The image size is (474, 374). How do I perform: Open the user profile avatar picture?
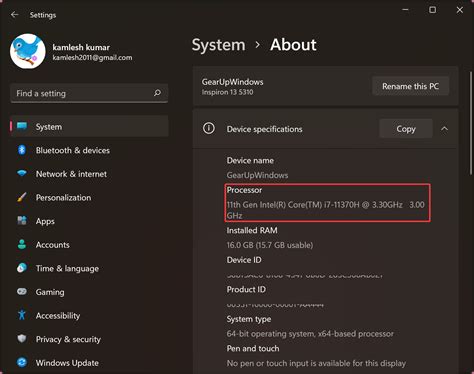point(28,51)
